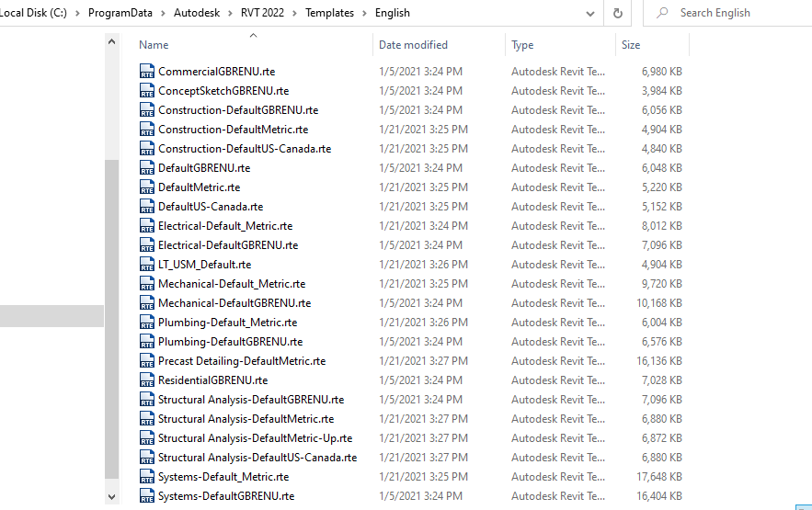Click the icon beside Systems-Default_Metric.rte
The width and height of the screenshot is (812, 510).
tap(147, 477)
